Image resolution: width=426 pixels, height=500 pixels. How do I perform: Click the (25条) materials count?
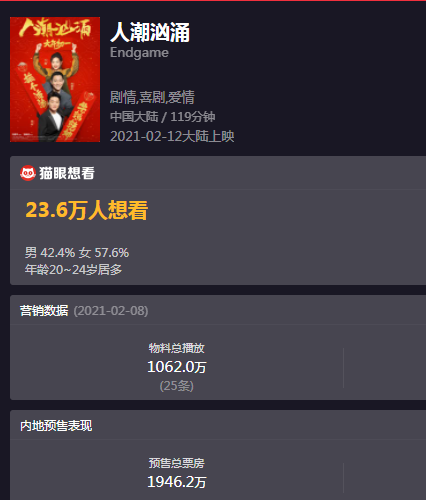tap(177, 386)
